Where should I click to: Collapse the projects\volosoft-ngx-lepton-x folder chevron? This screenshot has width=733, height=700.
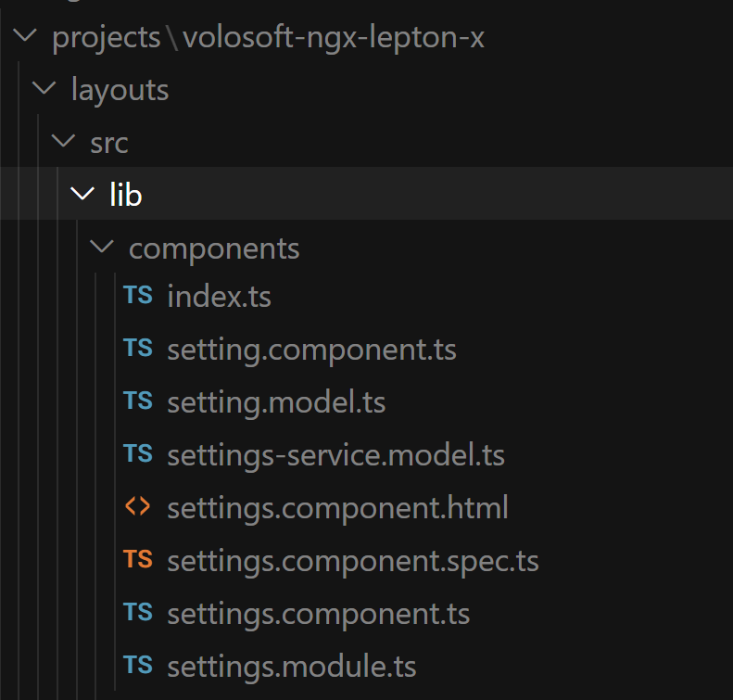pos(25,38)
